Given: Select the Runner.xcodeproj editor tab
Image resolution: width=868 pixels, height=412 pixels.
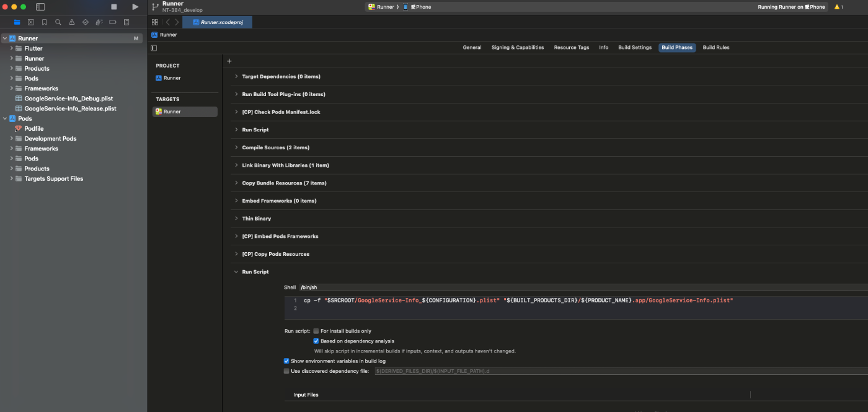Looking at the screenshot, I should [218, 22].
